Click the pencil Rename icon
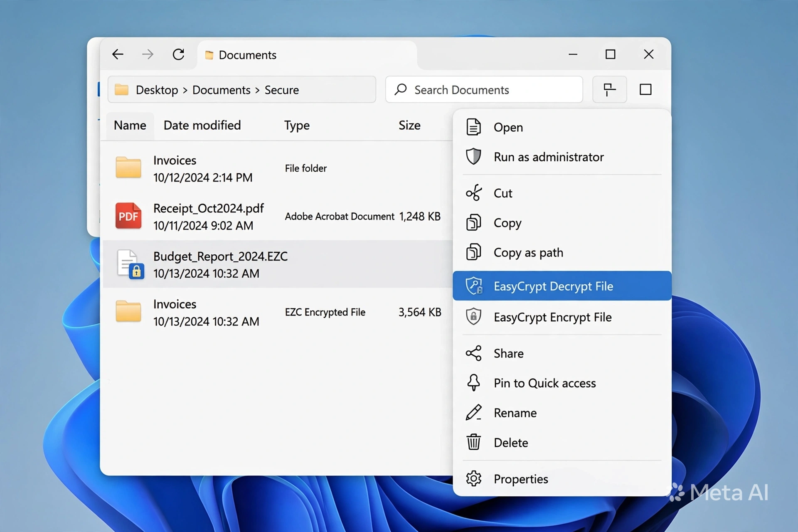The image size is (798, 532). 473,412
